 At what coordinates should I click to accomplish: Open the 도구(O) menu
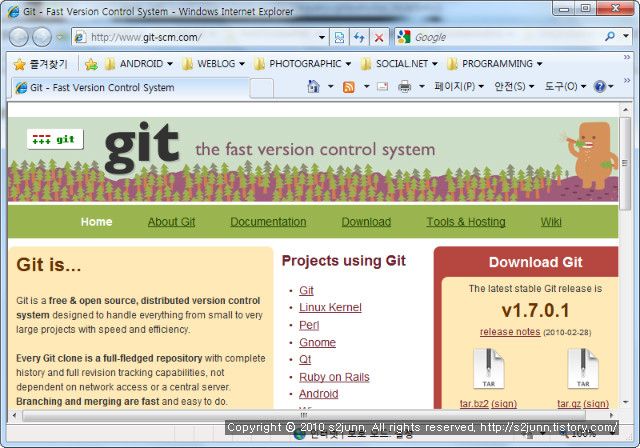(565, 86)
